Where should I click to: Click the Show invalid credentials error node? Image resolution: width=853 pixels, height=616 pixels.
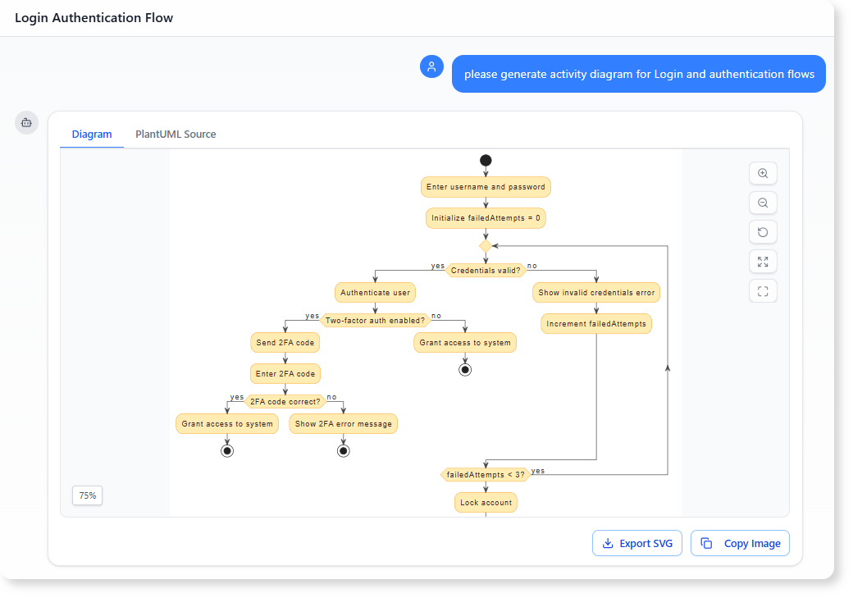[x=596, y=292]
